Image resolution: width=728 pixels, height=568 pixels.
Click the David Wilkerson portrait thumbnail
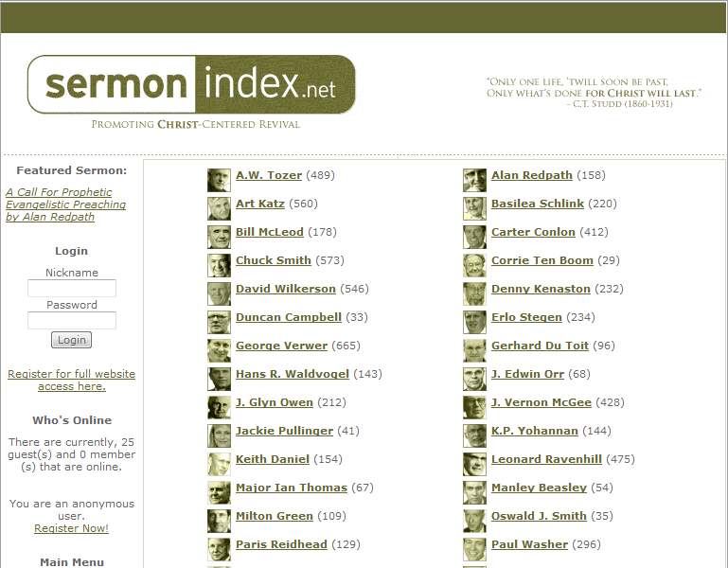[219, 293]
